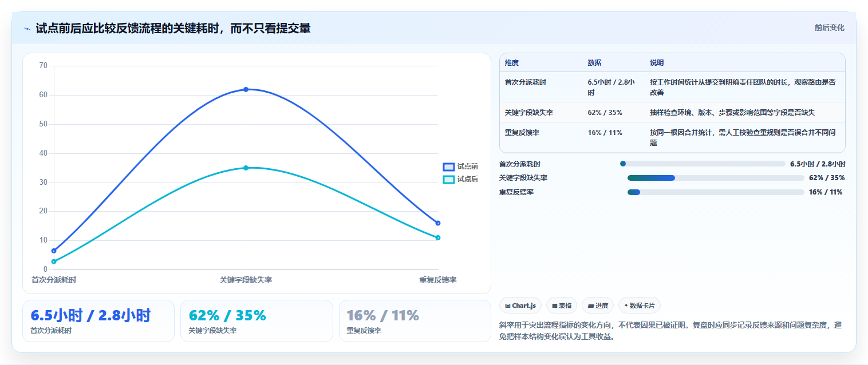Click the 表格 tag chip
The image size is (868, 365).
(x=562, y=306)
